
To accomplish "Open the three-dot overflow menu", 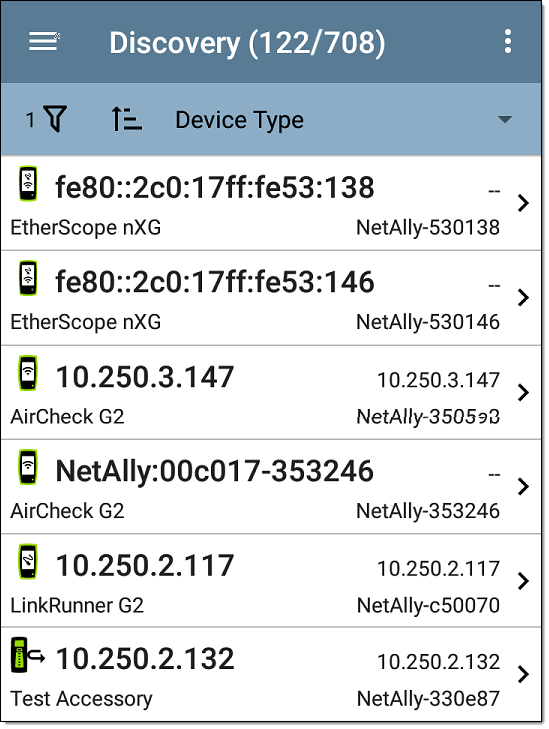I will (x=508, y=42).
